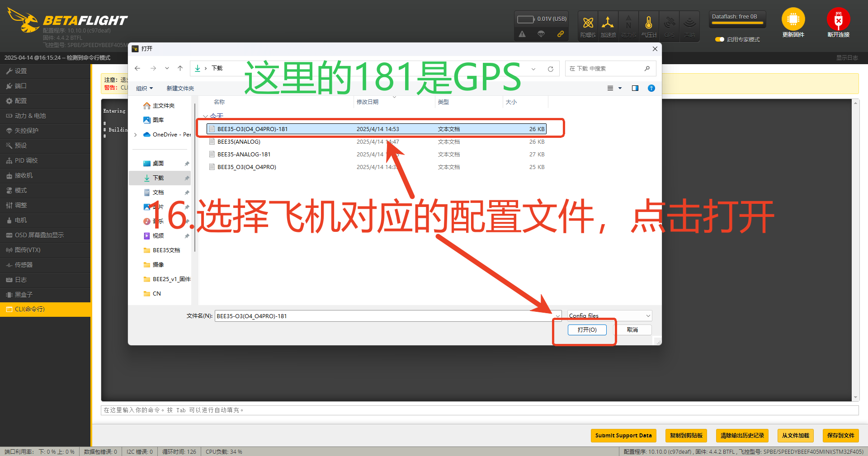The height and width of the screenshot is (456, 868).
Task: Click 清除输出历史记录 button
Action: [x=742, y=436]
